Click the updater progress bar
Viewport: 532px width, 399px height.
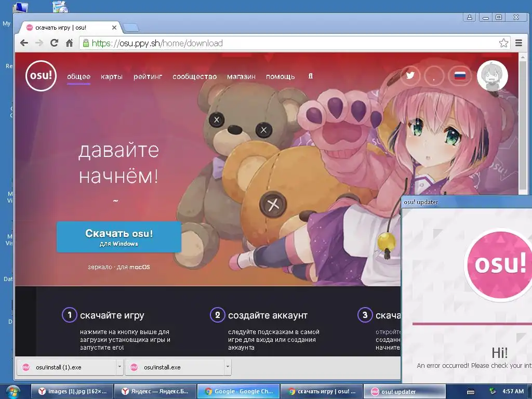(472, 324)
